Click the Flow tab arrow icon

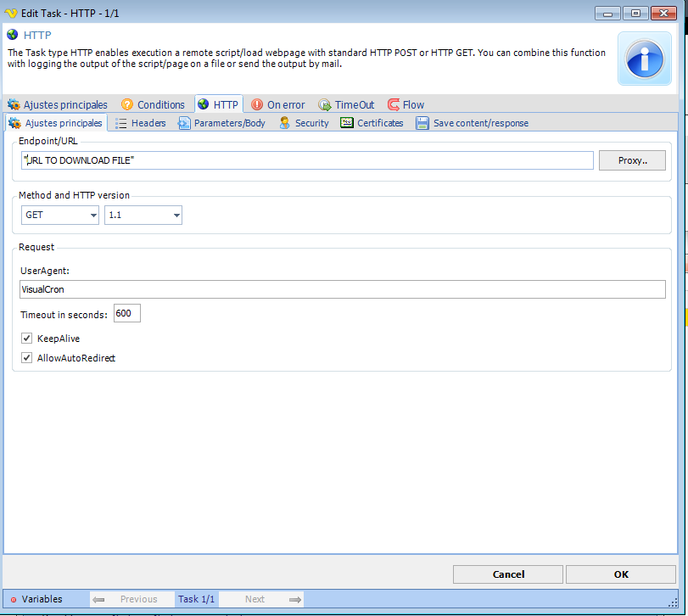coord(394,105)
